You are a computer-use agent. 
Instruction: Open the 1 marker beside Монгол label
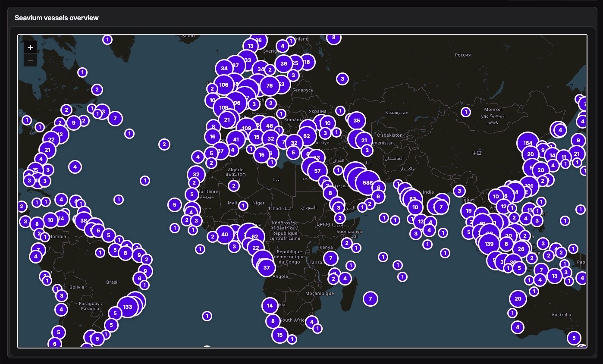pyautogui.click(x=466, y=112)
